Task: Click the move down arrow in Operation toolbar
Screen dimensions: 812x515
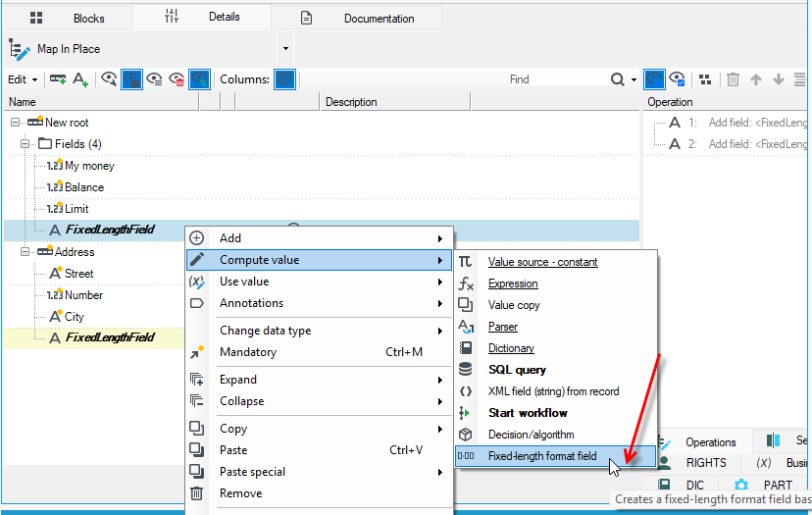Action: tap(779, 79)
